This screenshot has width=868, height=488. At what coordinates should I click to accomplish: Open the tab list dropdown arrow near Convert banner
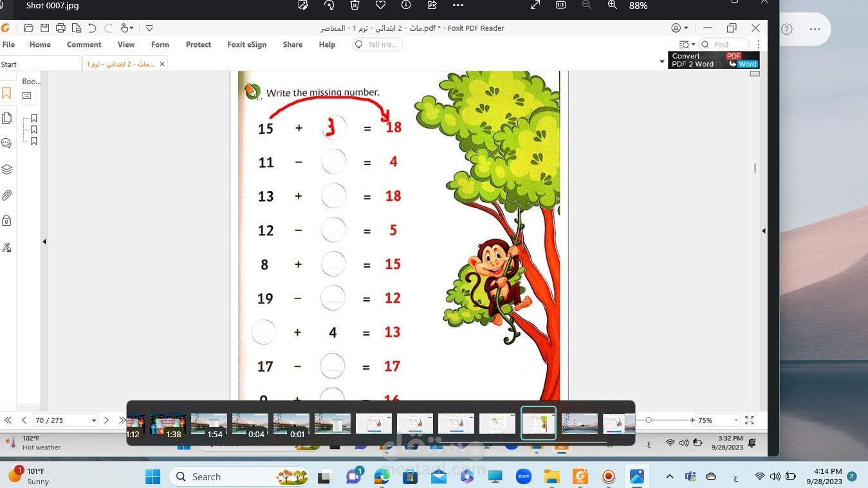point(662,62)
